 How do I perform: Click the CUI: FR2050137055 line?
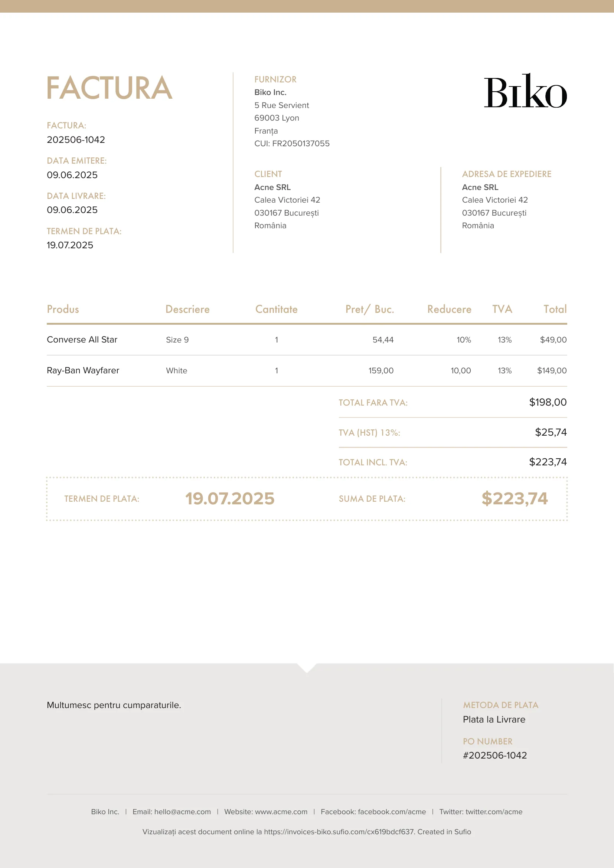[x=292, y=144]
